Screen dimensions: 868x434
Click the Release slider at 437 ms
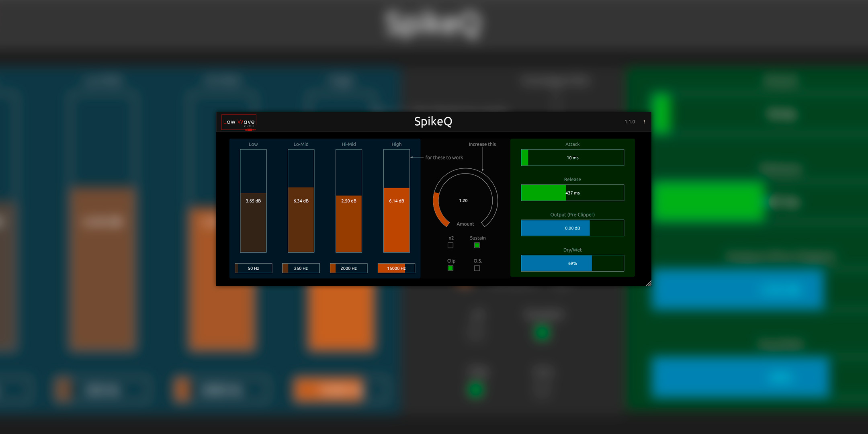572,193
